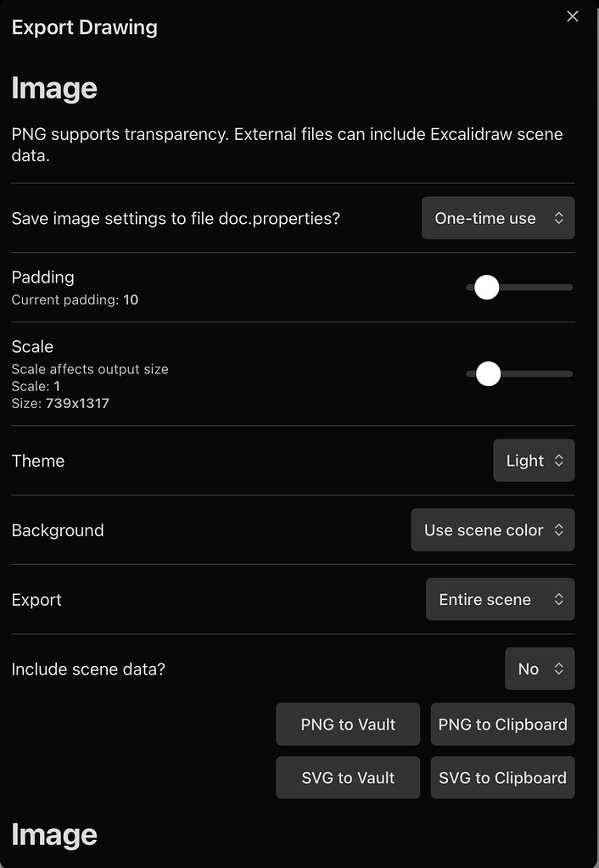Export the drawing as PNG to Vault

pyautogui.click(x=348, y=724)
